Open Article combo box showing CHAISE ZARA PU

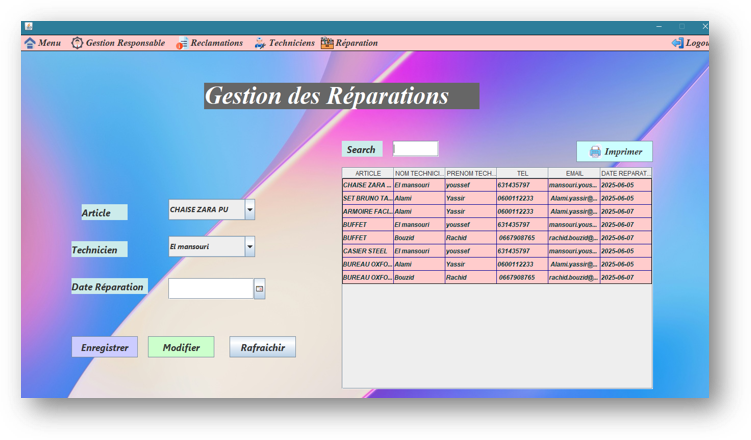(211, 210)
